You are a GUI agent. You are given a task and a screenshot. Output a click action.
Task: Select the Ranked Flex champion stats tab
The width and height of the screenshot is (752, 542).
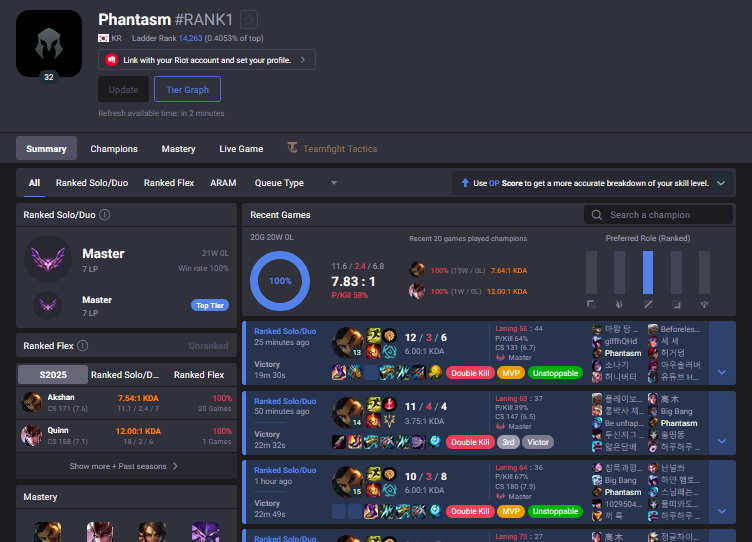click(199, 375)
